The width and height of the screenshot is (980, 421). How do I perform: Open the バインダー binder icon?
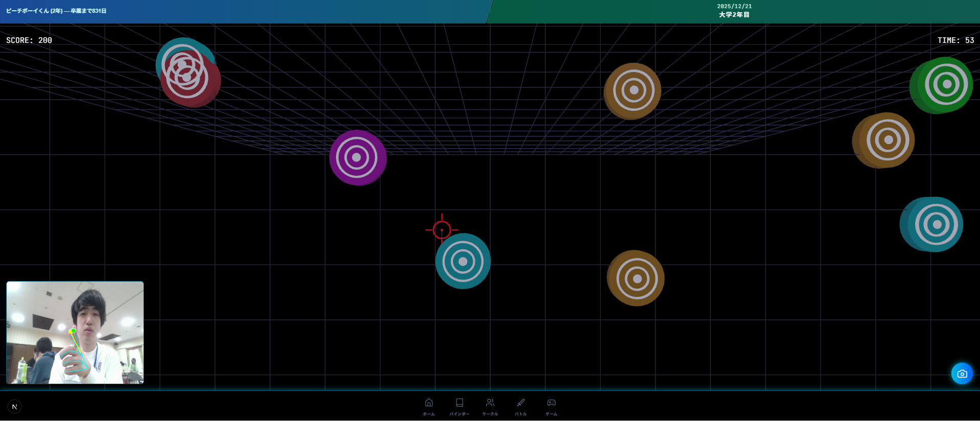[x=459, y=407]
